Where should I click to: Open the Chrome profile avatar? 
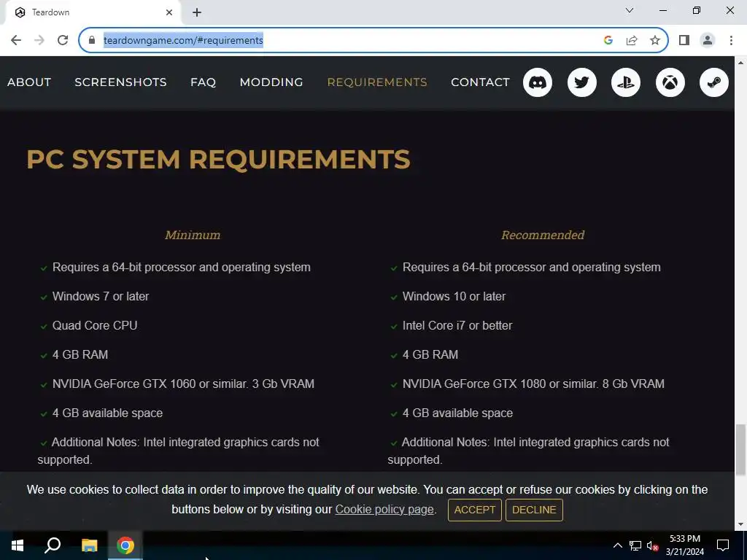(708, 40)
